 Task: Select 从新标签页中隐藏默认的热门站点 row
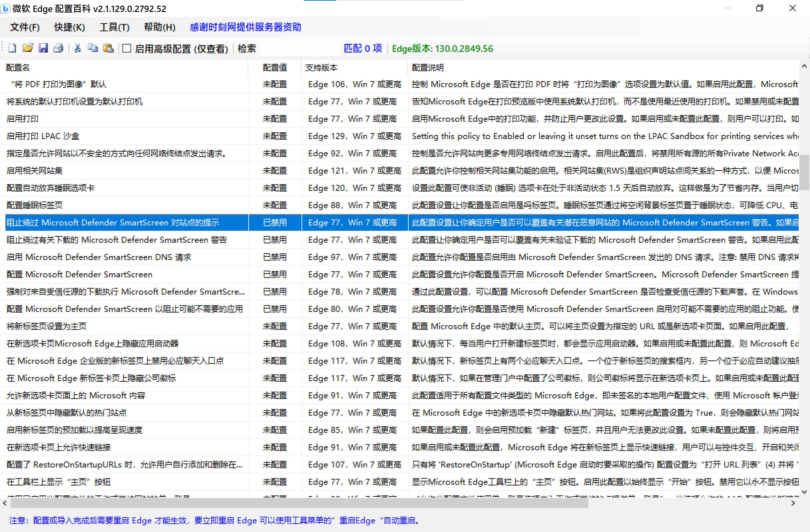399,413
